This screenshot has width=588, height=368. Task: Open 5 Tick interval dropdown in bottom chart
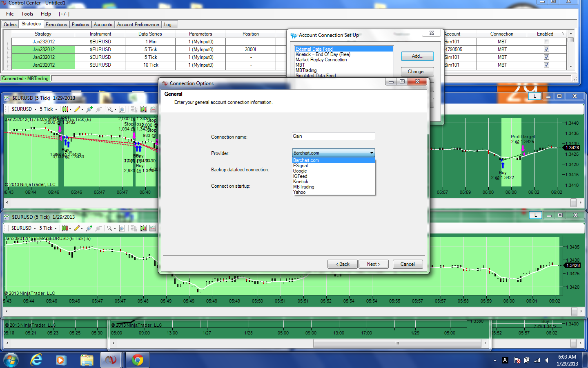tap(48, 228)
